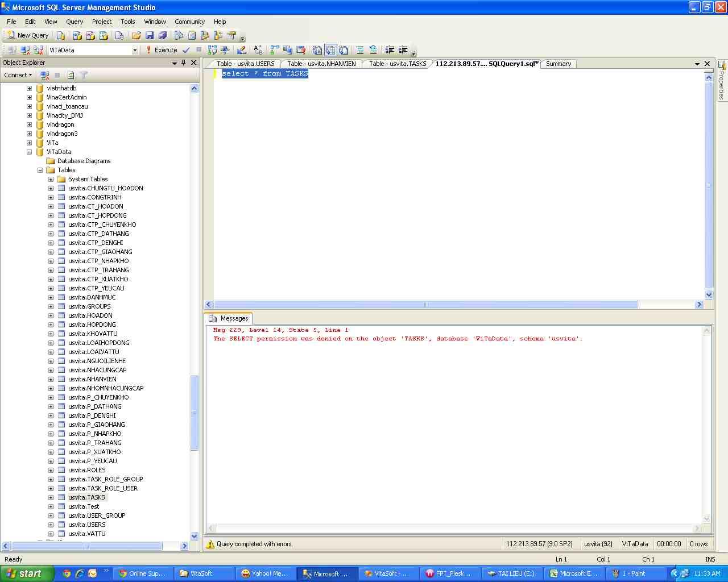Click the Windows Start button
Image resolution: width=728 pixels, height=582 pixels.
coord(27,573)
